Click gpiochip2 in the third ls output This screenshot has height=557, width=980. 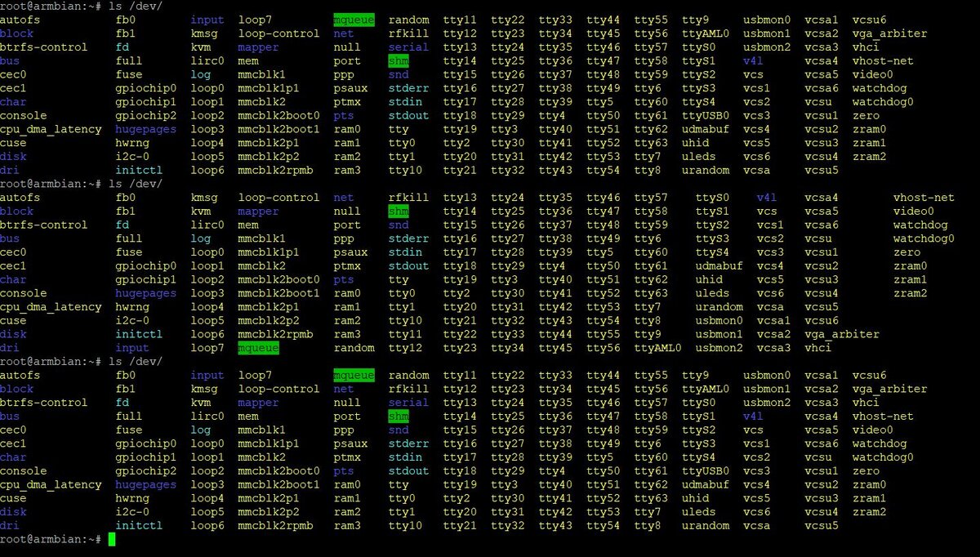146,470
